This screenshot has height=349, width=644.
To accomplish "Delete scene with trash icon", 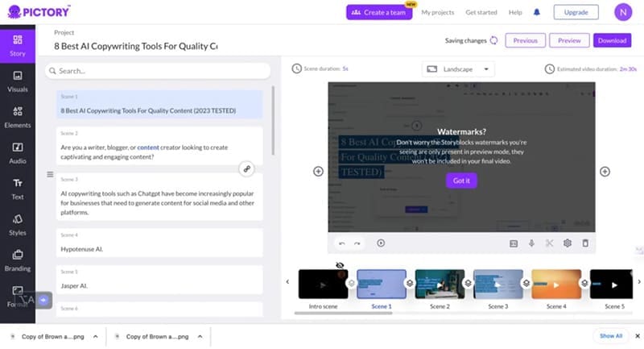I will pyautogui.click(x=585, y=243).
